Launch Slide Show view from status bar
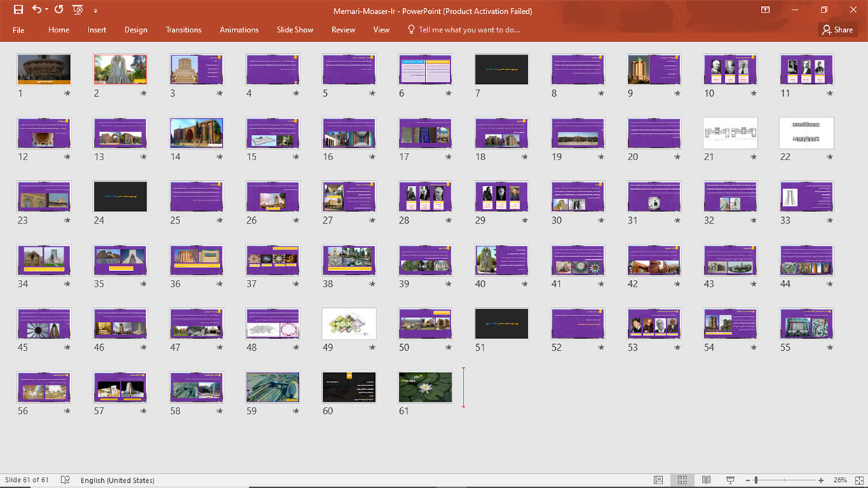The height and width of the screenshot is (488, 868). (730, 480)
